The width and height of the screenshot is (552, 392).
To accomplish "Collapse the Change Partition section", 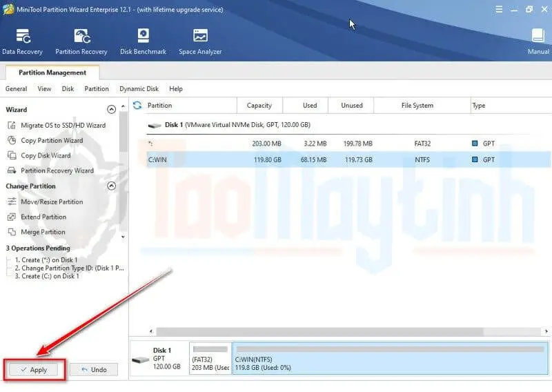I will click(112, 186).
